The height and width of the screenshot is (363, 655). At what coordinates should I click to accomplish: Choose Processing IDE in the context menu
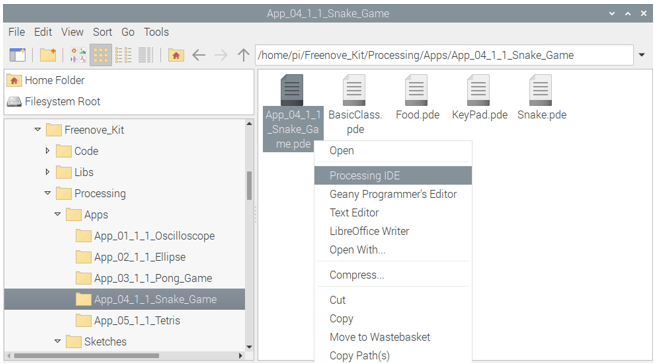[393, 175]
